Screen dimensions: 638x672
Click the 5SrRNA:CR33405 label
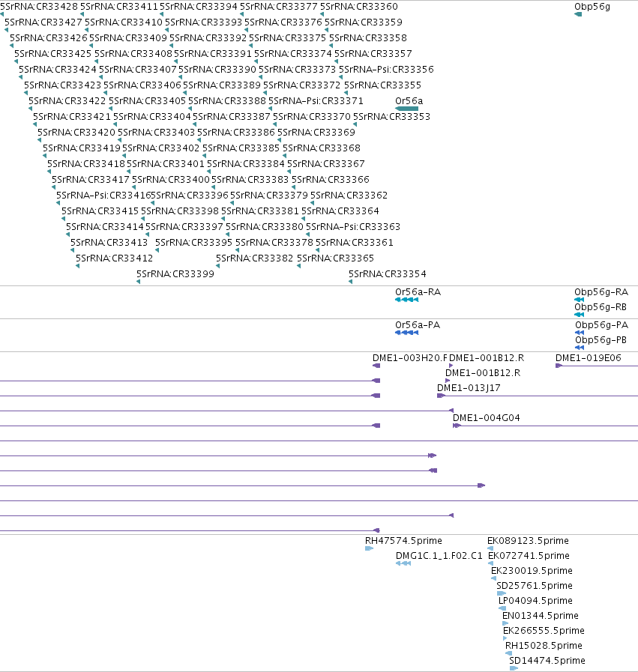147,101
